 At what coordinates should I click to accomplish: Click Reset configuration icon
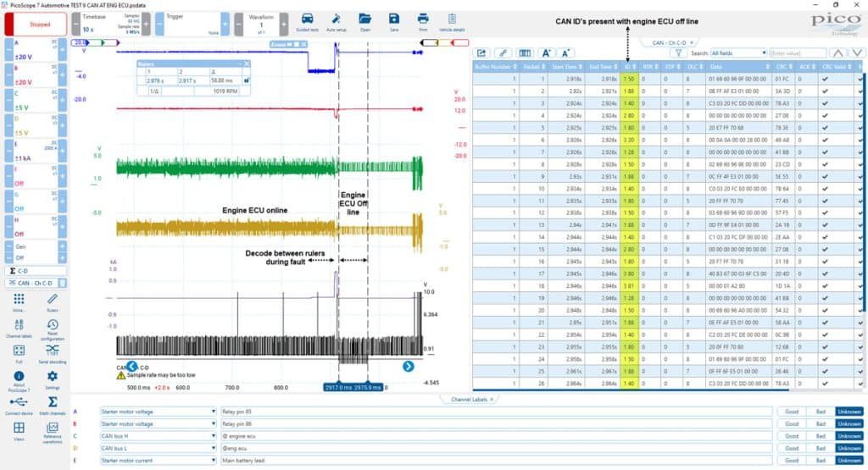point(52,329)
